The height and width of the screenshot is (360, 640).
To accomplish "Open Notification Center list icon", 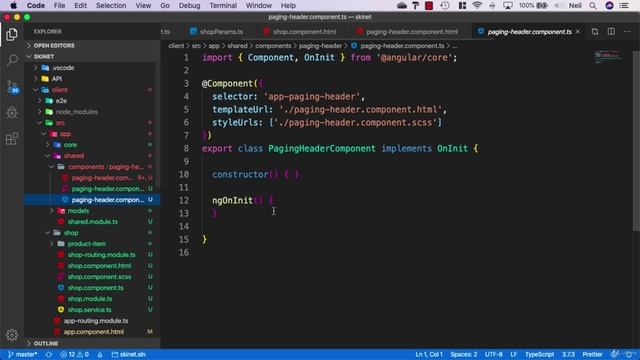I will [624, 6].
